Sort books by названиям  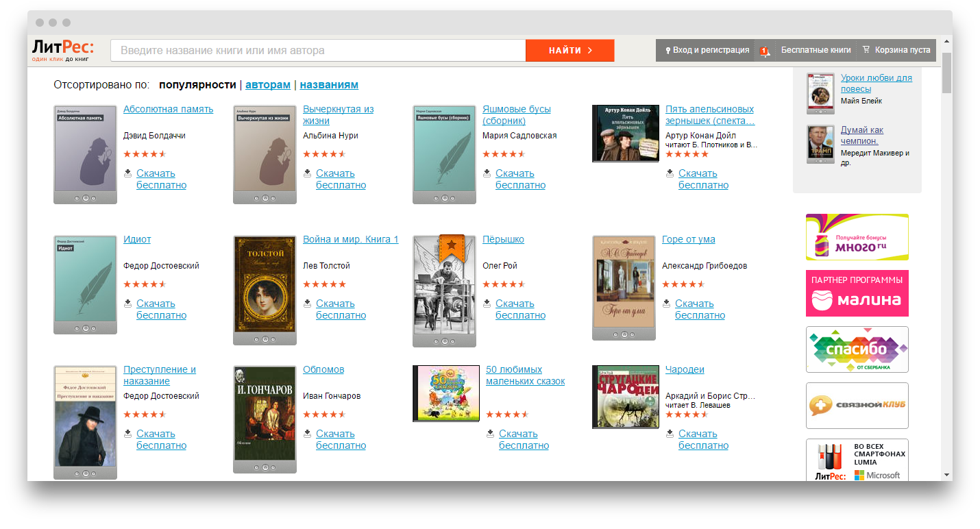[329, 85]
